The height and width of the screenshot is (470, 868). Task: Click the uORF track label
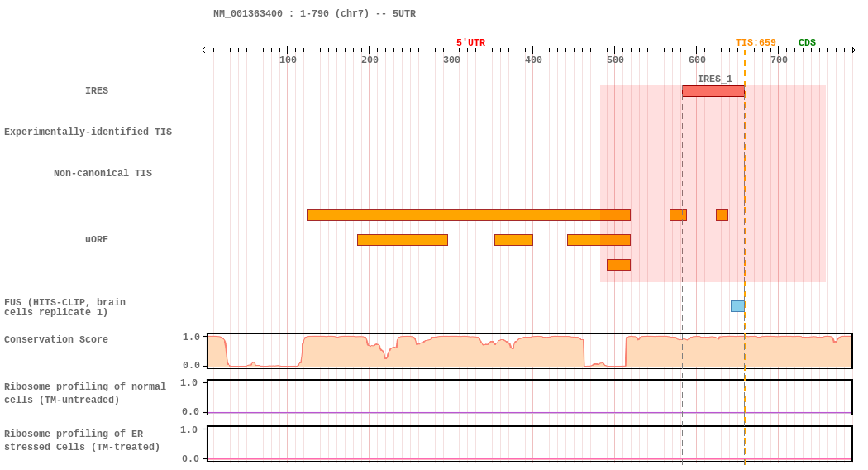click(x=97, y=239)
